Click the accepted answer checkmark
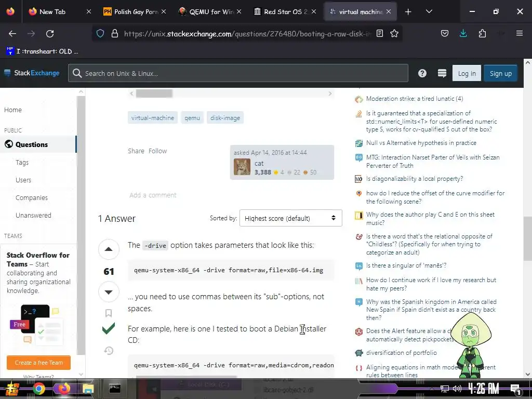The height and width of the screenshot is (399, 532). point(109,328)
